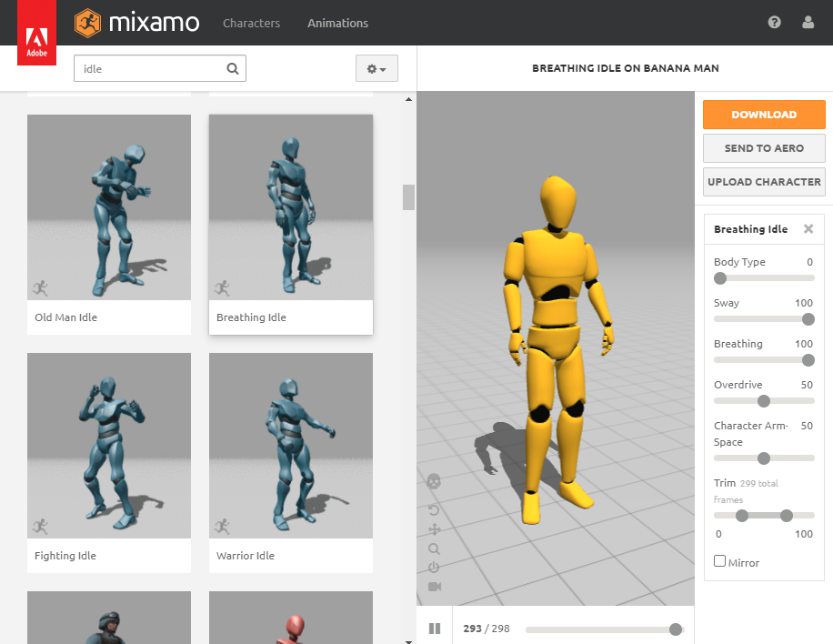The width and height of the screenshot is (833, 644).
Task: Click the Breathing Idle on Banana Man title
Action: pyautogui.click(x=626, y=68)
